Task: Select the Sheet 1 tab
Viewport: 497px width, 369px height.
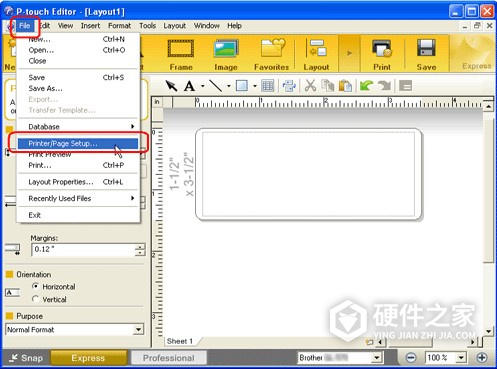Action: pos(180,341)
